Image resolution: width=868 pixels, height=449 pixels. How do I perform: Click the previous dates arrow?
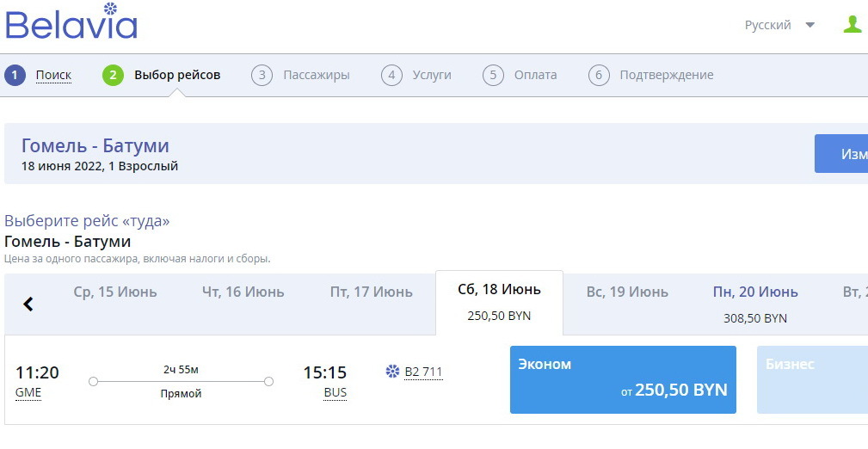tap(28, 304)
